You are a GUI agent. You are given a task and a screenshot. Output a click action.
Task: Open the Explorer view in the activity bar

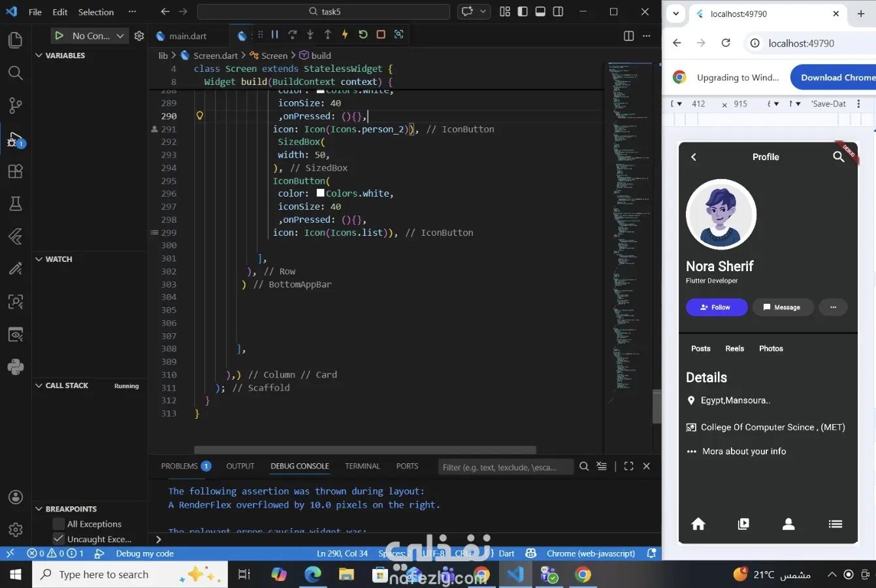click(x=15, y=40)
